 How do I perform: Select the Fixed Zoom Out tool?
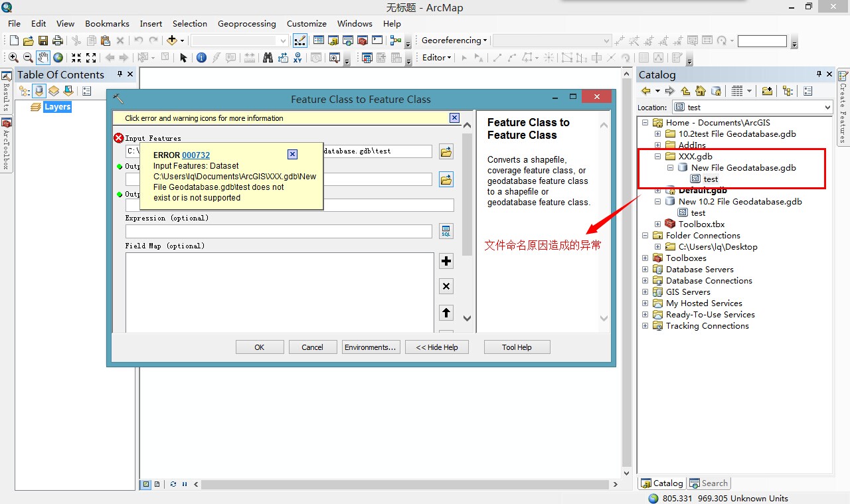(x=91, y=58)
